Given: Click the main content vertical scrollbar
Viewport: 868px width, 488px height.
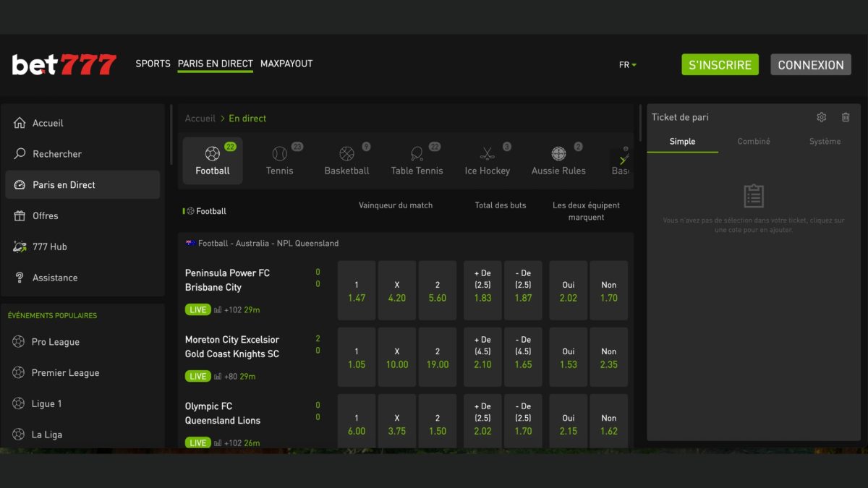Looking at the screenshot, I should [641, 124].
